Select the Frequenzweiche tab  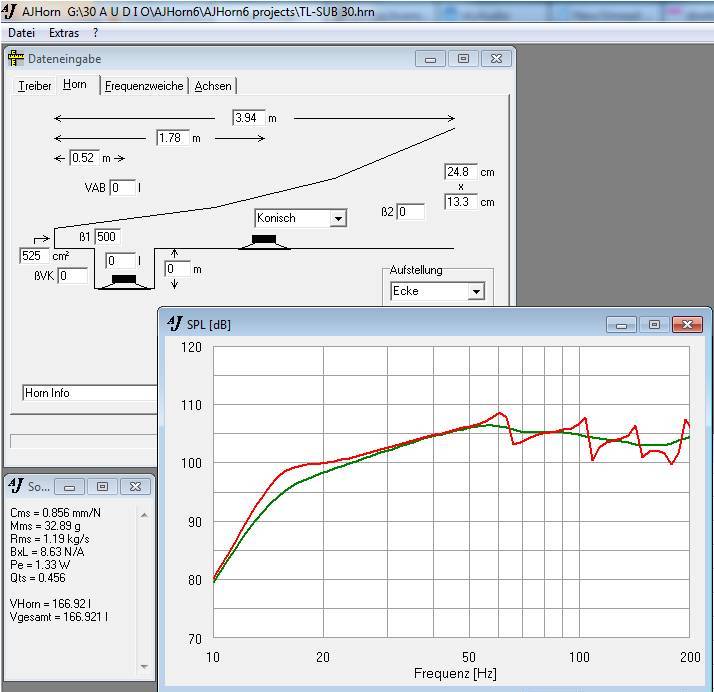(144, 86)
